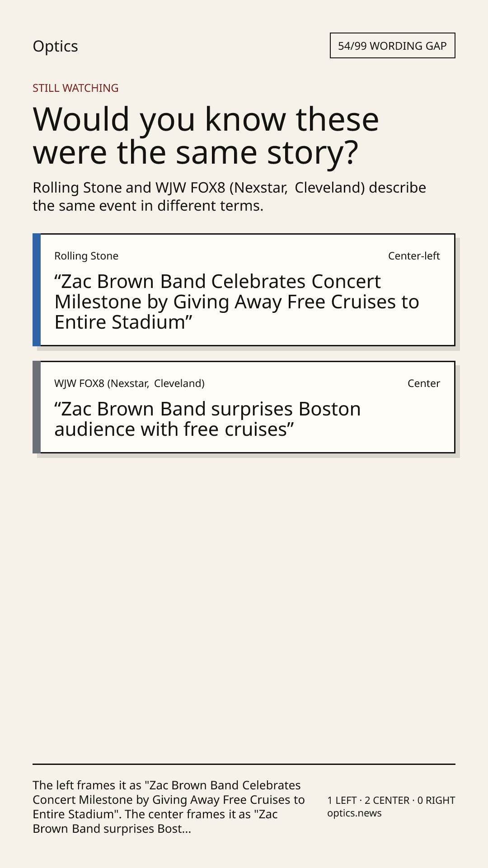The height and width of the screenshot is (868, 488).
Task: Open the WJW FOX8 headline card
Action: pos(244,407)
